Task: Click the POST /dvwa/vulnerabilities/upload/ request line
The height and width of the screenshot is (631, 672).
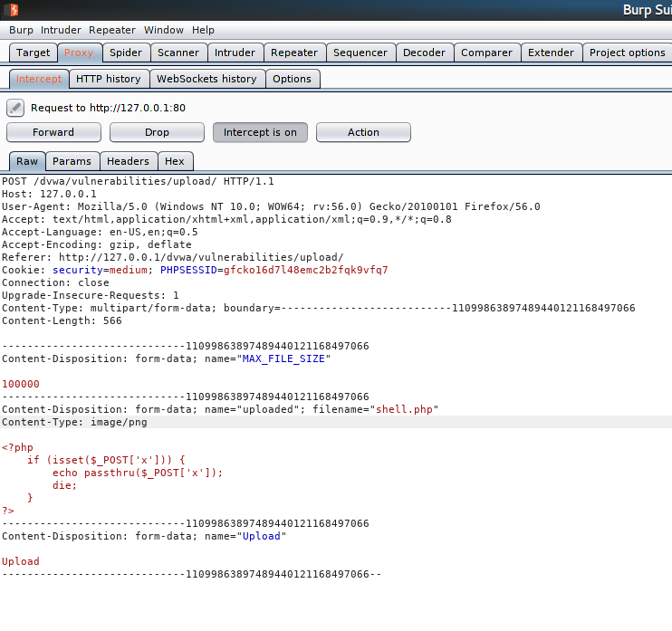Action: pos(138,181)
